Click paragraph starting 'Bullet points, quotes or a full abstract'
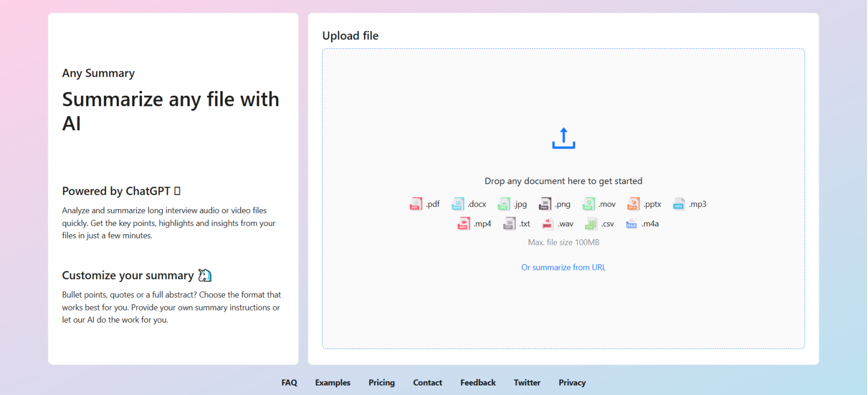The width and height of the screenshot is (868, 395). point(171,307)
